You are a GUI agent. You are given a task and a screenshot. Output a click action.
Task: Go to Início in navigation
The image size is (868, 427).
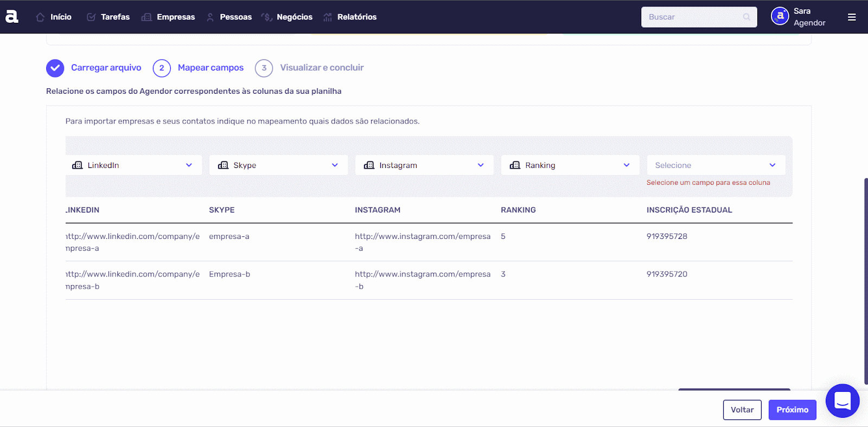click(x=61, y=17)
